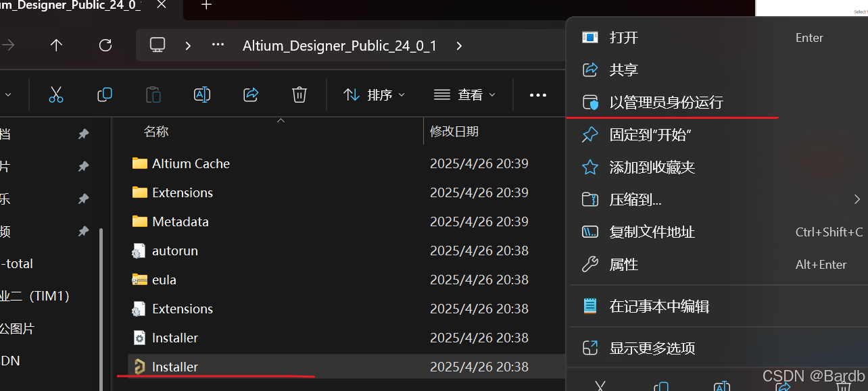The image size is (868, 391).
Task: Choose 复制文件地址 menu entry
Action: pos(718,232)
